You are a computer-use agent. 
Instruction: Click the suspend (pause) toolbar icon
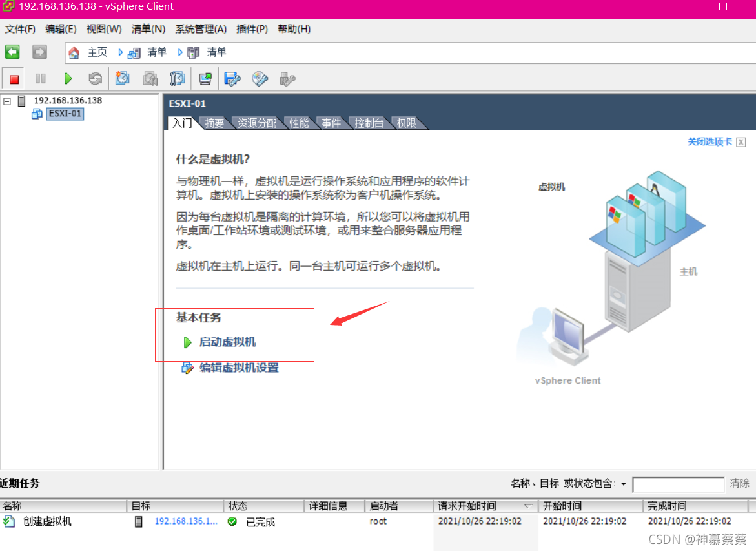41,79
